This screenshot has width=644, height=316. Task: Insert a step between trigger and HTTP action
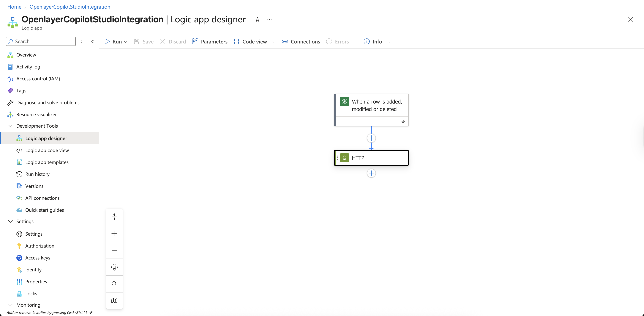(x=371, y=138)
